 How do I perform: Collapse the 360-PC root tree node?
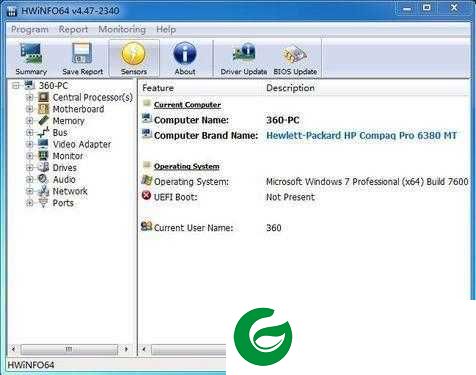(x=16, y=86)
